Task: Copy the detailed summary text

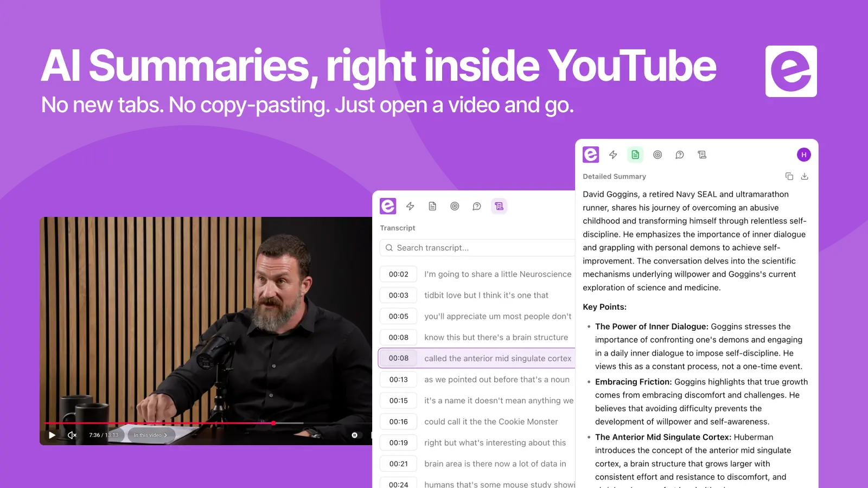Action: pos(789,176)
